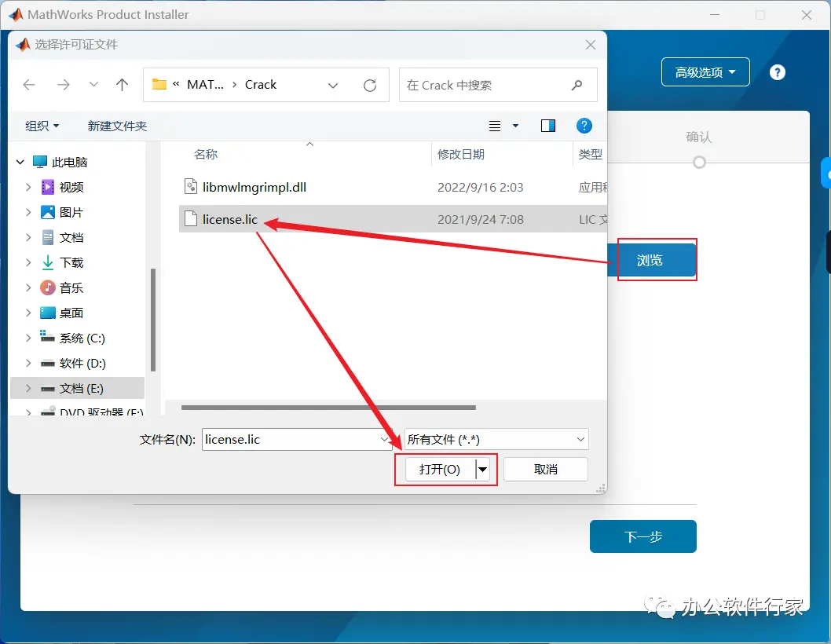Screen dimensions: 831x644
Task: Expand the 文档 library node
Action: point(28,237)
